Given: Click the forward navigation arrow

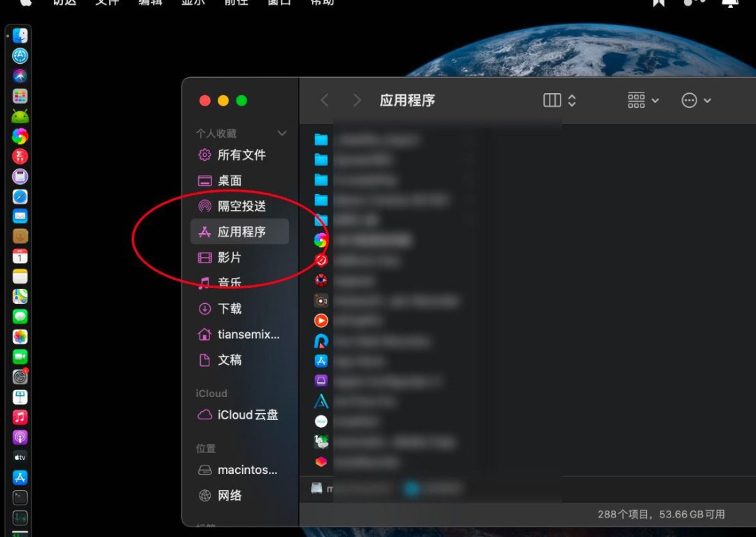Looking at the screenshot, I should [356, 100].
